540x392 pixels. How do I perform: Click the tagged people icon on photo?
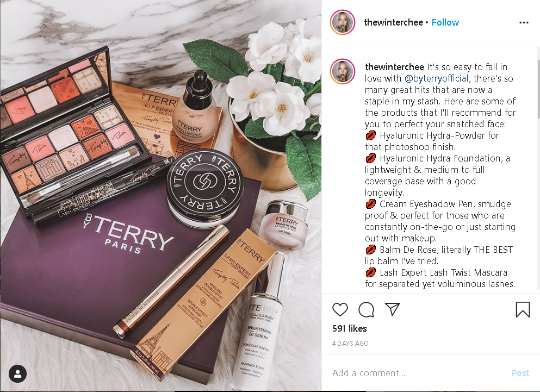[x=17, y=374]
